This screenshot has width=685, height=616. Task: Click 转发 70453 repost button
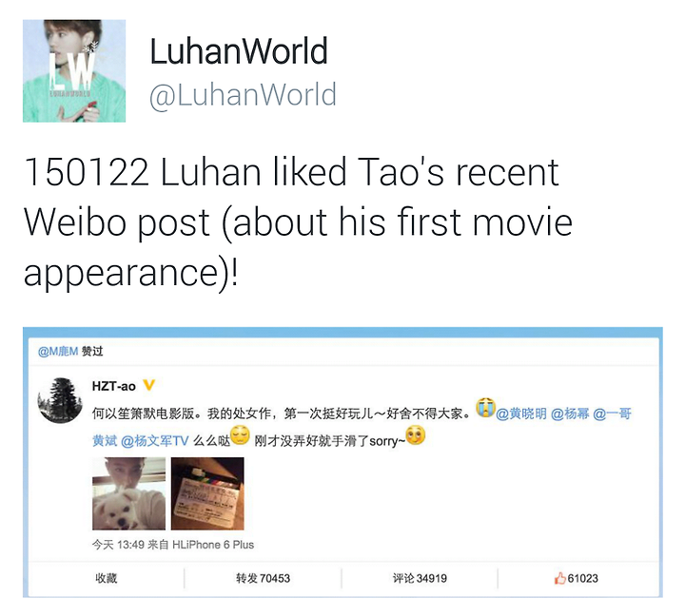[263, 579]
